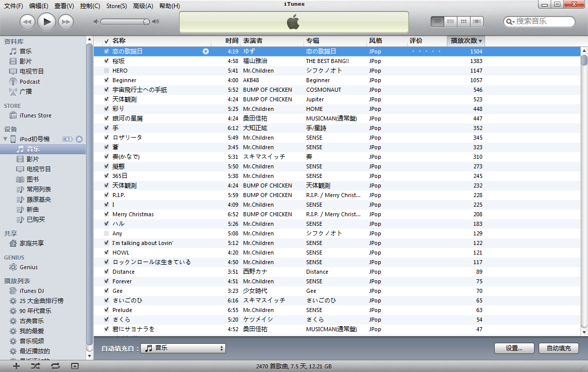Open the 编辑(E) menu
This screenshot has height=372, width=588.
pyautogui.click(x=39, y=6)
